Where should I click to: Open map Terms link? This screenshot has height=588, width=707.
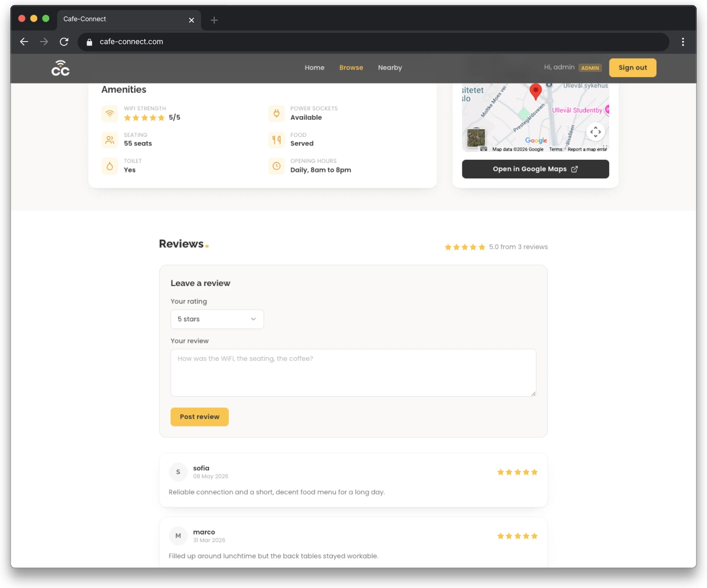(555, 149)
